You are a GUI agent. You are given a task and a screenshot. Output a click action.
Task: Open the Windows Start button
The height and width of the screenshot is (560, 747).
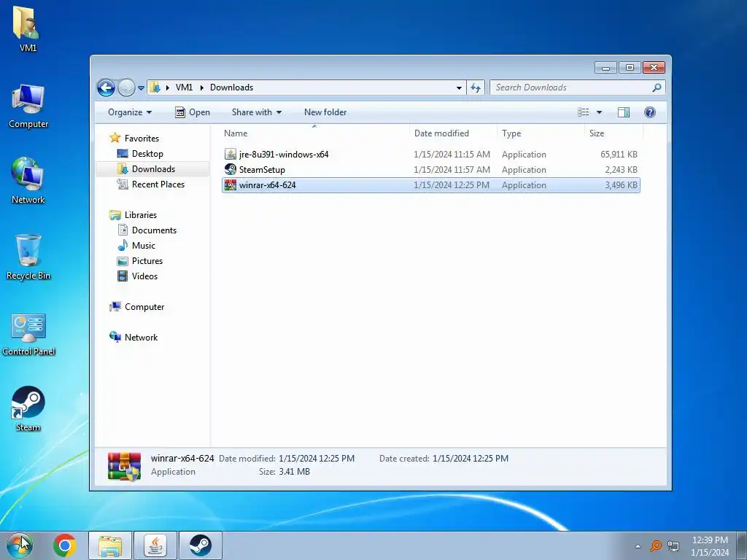click(x=20, y=545)
